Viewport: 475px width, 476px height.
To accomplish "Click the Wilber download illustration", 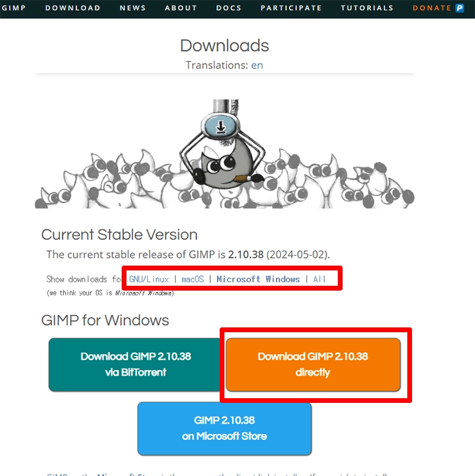I will (x=224, y=153).
